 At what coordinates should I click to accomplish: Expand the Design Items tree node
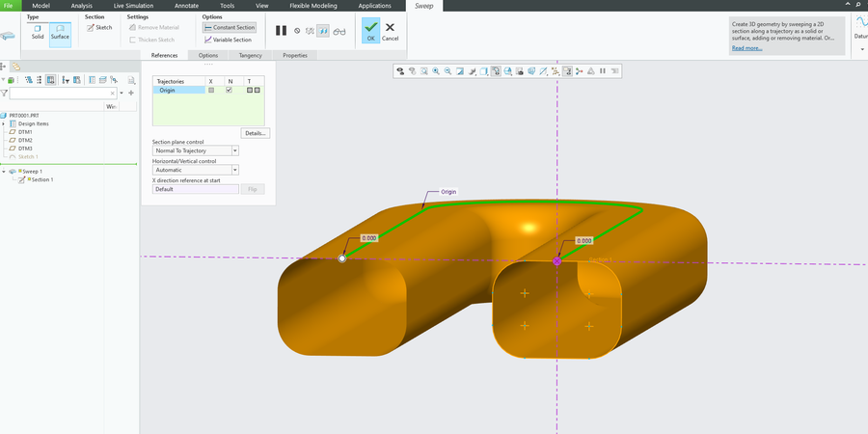(x=4, y=123)
